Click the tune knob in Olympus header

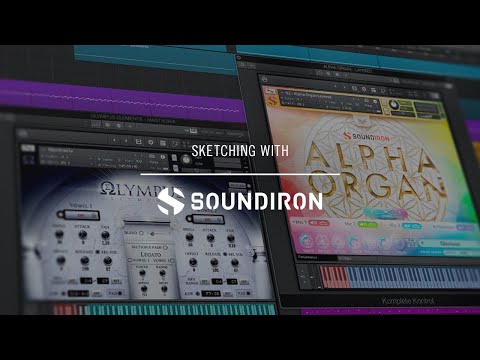pyautogui.click(x=186, y=160)
